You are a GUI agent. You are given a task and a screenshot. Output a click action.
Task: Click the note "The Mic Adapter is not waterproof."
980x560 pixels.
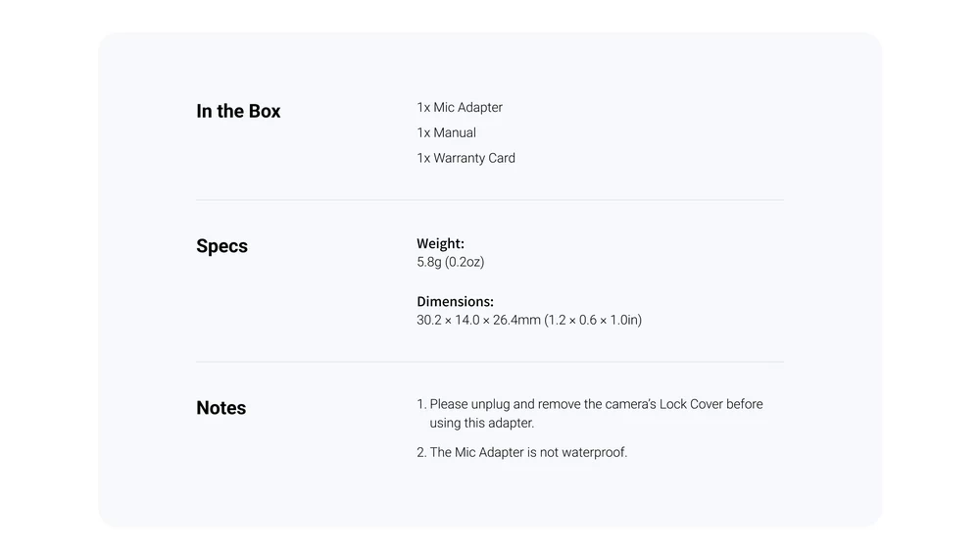tap(528, 453)
